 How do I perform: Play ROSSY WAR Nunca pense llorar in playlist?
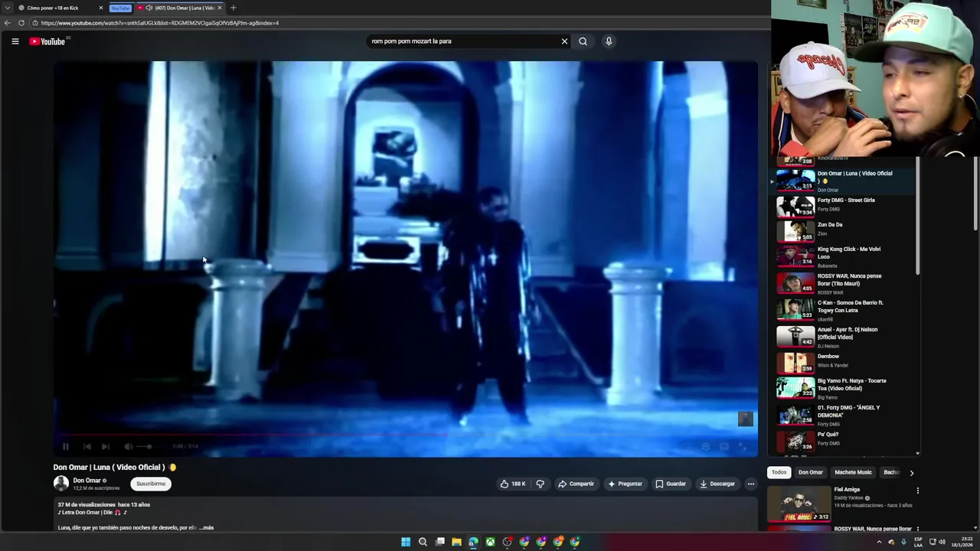pos(842,283)
